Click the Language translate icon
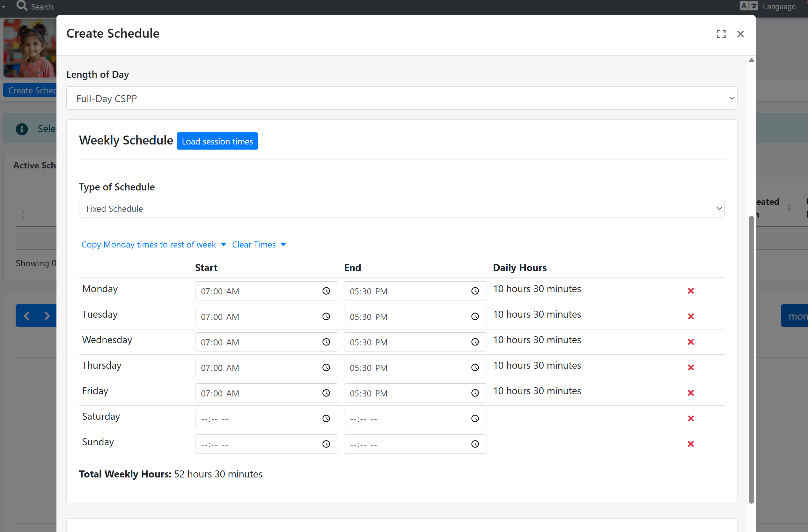The width and height of the screenshot is (808, 532). tap(748, 6)
